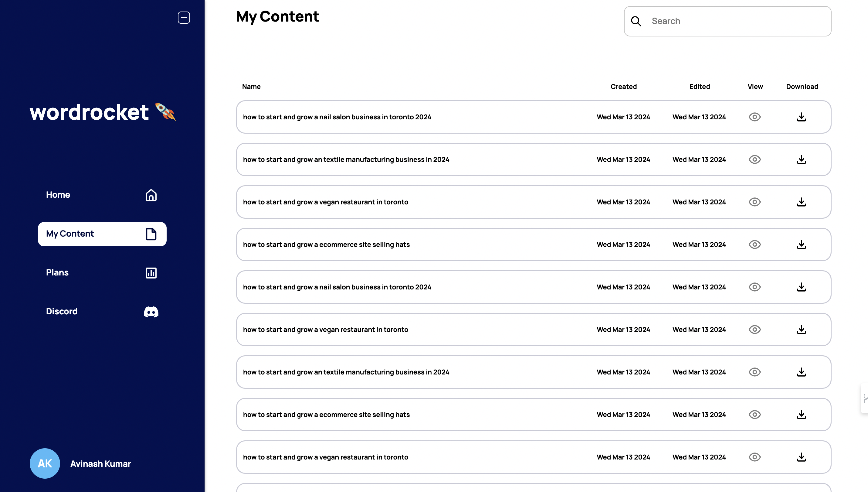Click the My Content document icon
Screen dimensions: 868x492
point(151,234)
